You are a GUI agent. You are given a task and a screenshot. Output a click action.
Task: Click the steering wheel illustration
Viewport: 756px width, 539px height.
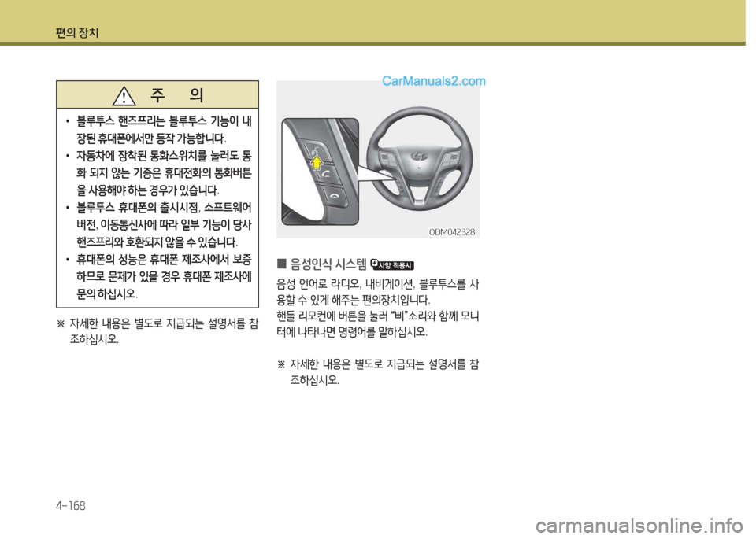419,157
